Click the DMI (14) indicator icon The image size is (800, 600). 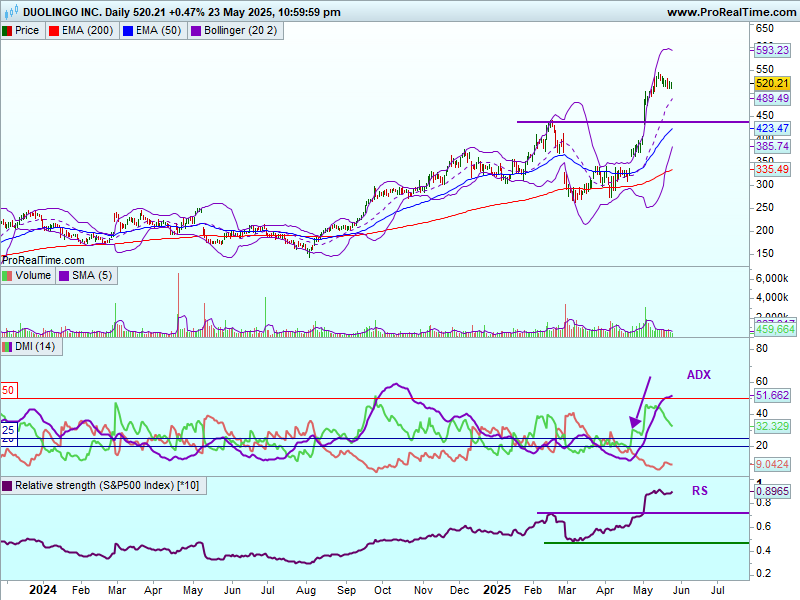(8, 346)
